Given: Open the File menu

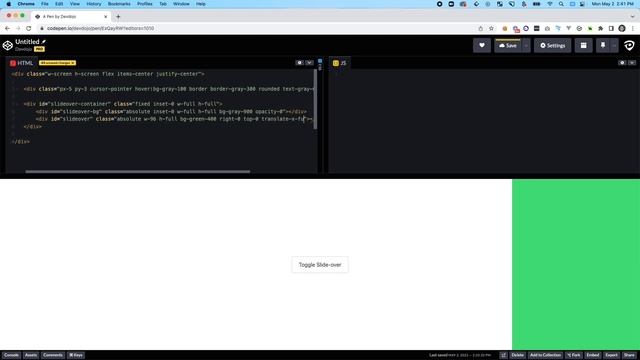Looking at the screenshot, I should tap(44, 4).
